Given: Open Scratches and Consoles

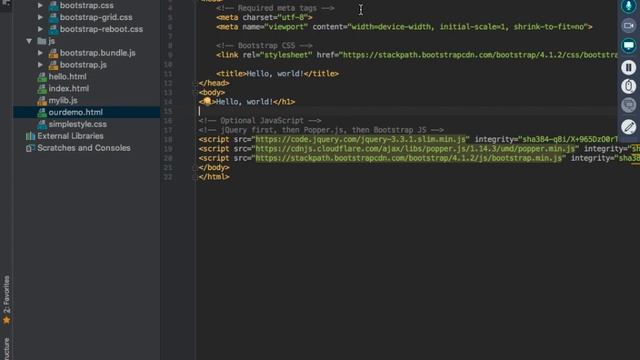Looking at the screenshot, I should coord(84,148).
